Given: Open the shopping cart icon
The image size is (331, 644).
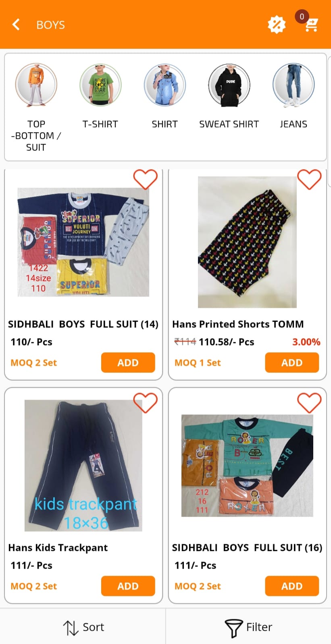Looking at the screenshot, I should pos(311,24).
